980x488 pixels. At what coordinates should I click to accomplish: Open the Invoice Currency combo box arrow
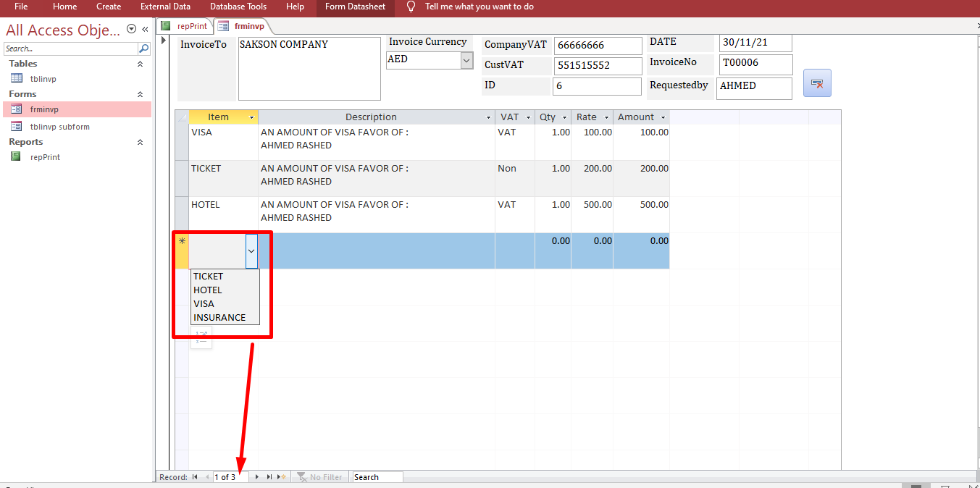pyautogui.click(x=466, y=61)
